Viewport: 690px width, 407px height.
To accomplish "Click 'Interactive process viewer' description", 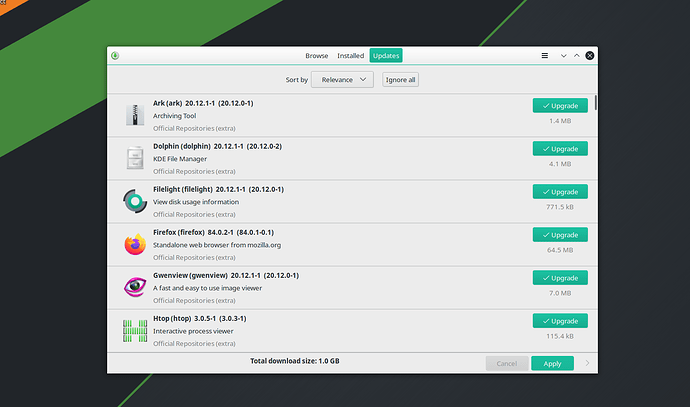I will point(193,331).
